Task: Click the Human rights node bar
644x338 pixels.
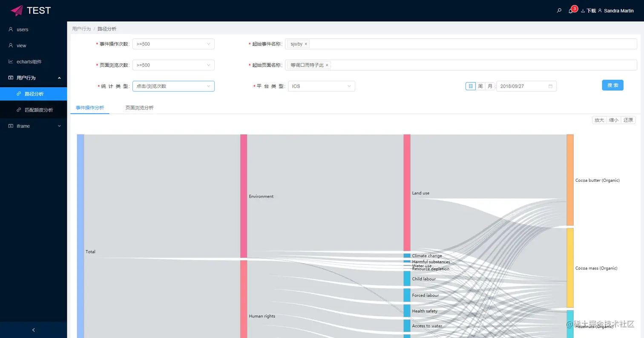Action: click(x=244, y=299)
